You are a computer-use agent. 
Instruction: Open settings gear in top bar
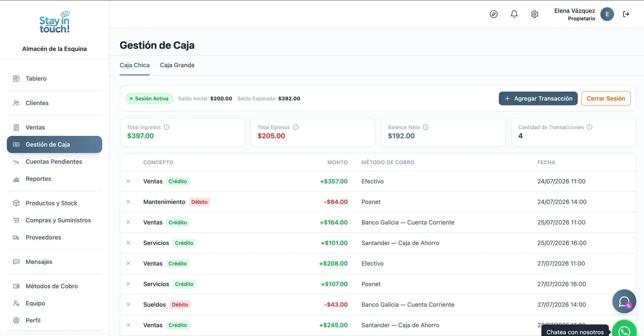[x=535, y=14]
